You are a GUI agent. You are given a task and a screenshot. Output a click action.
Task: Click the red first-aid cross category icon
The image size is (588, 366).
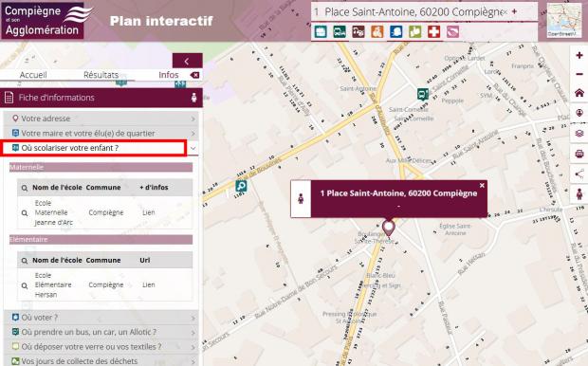(x=433, y=32)
